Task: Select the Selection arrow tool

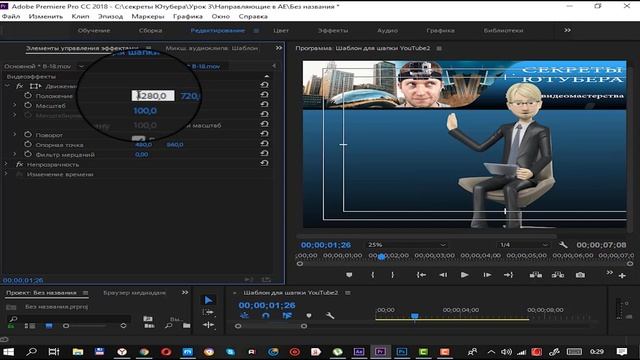Action: point(209,300)
